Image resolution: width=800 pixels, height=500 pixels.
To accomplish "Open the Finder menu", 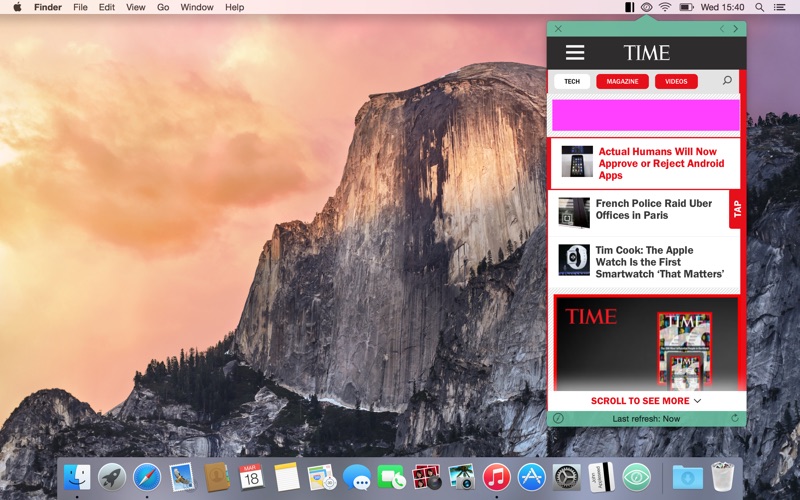I will [48, 7].
